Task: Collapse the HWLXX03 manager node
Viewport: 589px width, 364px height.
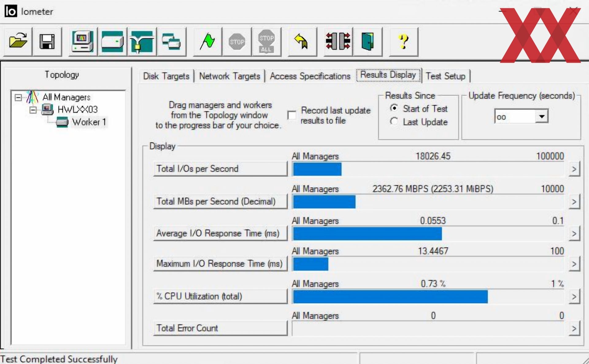Action: pyautogui.click(x=33, y=110)
